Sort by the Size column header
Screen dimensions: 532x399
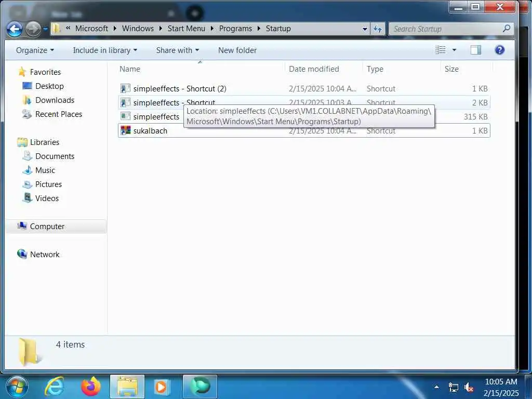point(451,69)
